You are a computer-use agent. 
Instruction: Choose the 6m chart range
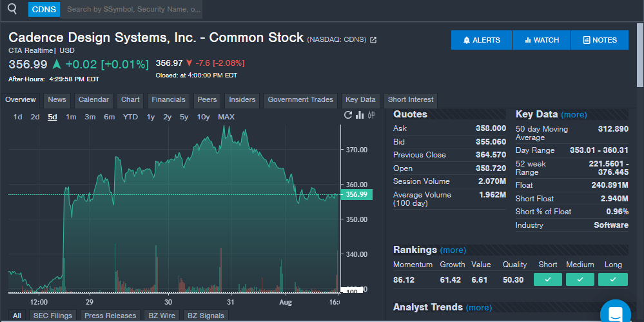point(109,117)
